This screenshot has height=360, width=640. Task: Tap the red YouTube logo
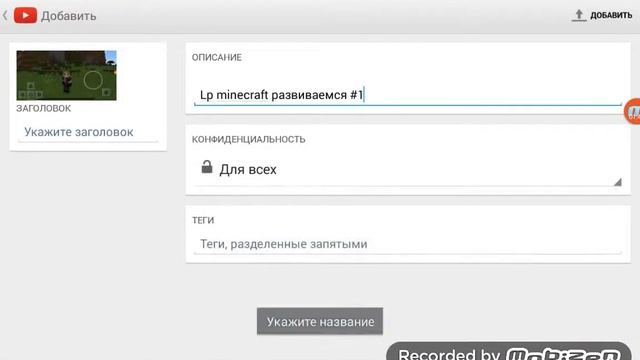tap(25, 16)
